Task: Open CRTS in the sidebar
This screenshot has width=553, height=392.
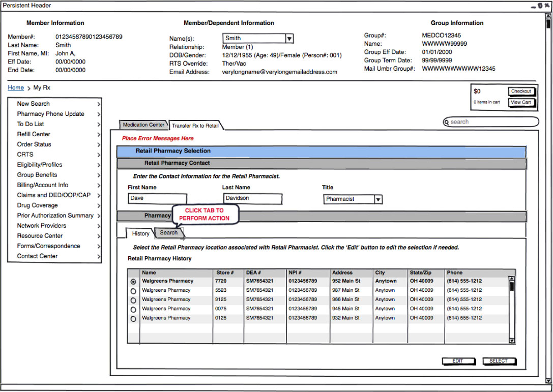Action: point(54,155)
